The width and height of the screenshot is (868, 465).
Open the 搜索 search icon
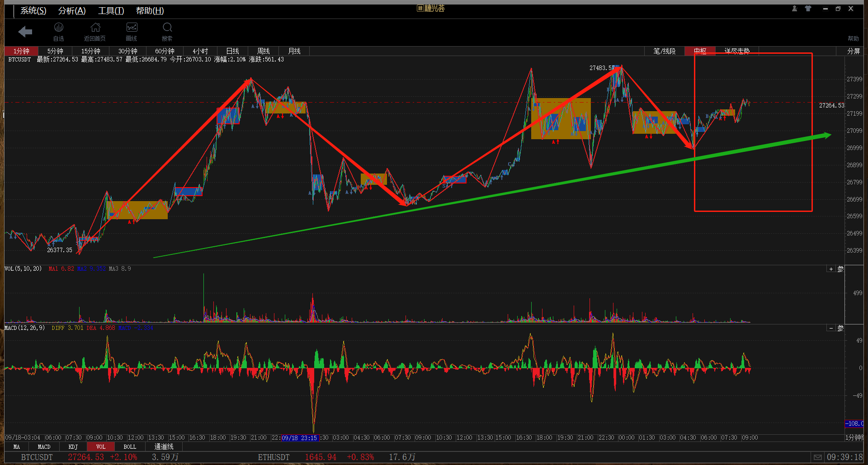tap(167, 32)
